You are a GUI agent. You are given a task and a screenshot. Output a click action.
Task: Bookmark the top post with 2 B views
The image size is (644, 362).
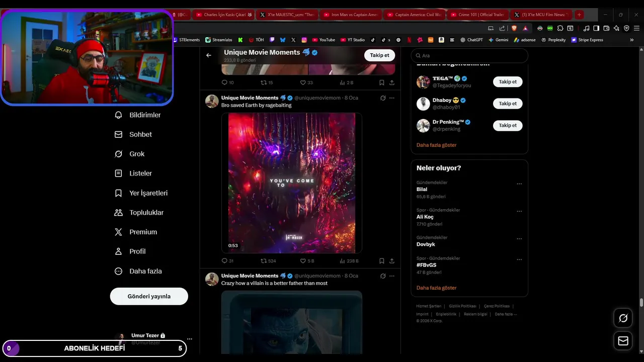tap(382, 82)
